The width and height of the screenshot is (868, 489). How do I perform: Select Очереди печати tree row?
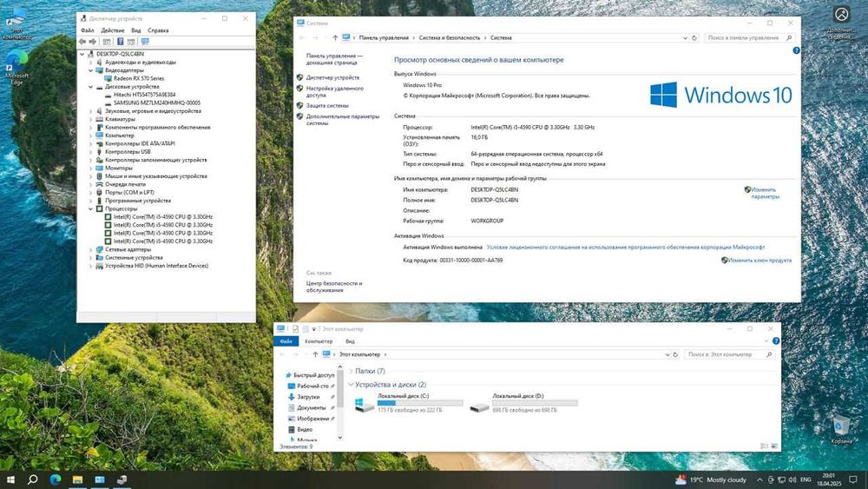(x=125, y=184)
